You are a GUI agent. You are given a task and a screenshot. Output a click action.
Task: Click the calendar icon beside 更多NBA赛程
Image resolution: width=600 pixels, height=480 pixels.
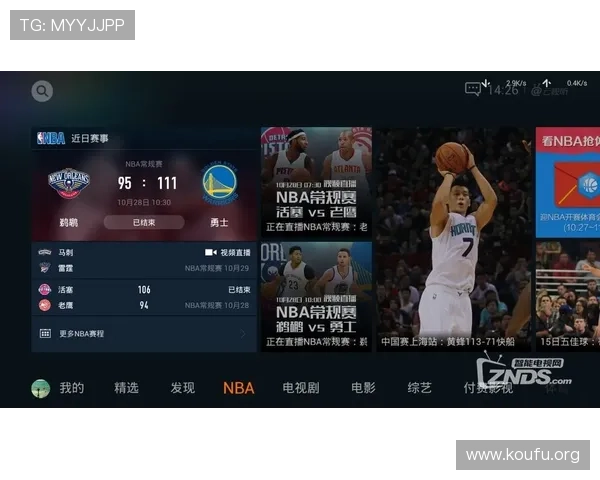pyautogui.click(x=45, y=333)
